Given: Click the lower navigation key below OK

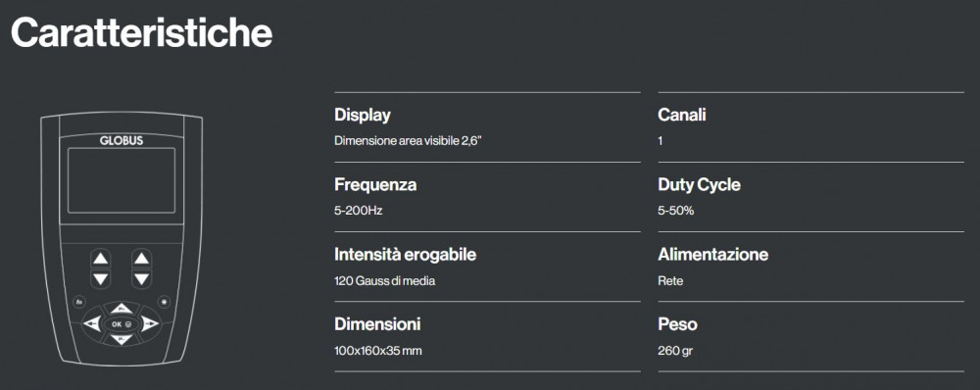Looking at the screenshot, I should click(122, 340).
